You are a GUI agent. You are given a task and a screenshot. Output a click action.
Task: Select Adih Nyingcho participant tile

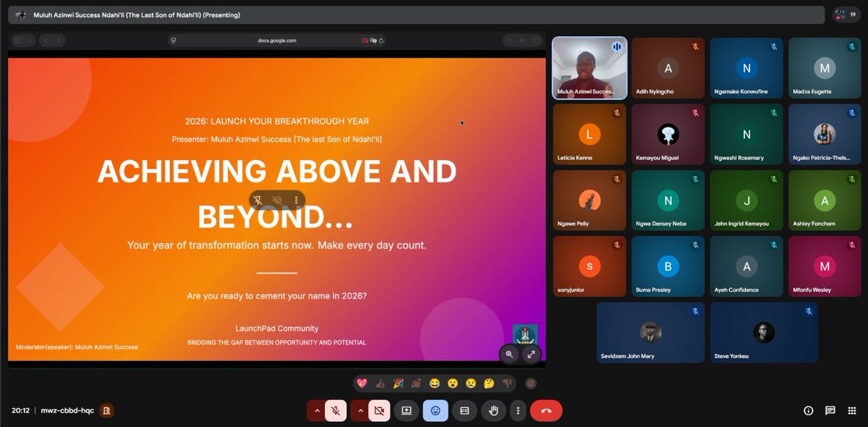[x=668, y=67]
